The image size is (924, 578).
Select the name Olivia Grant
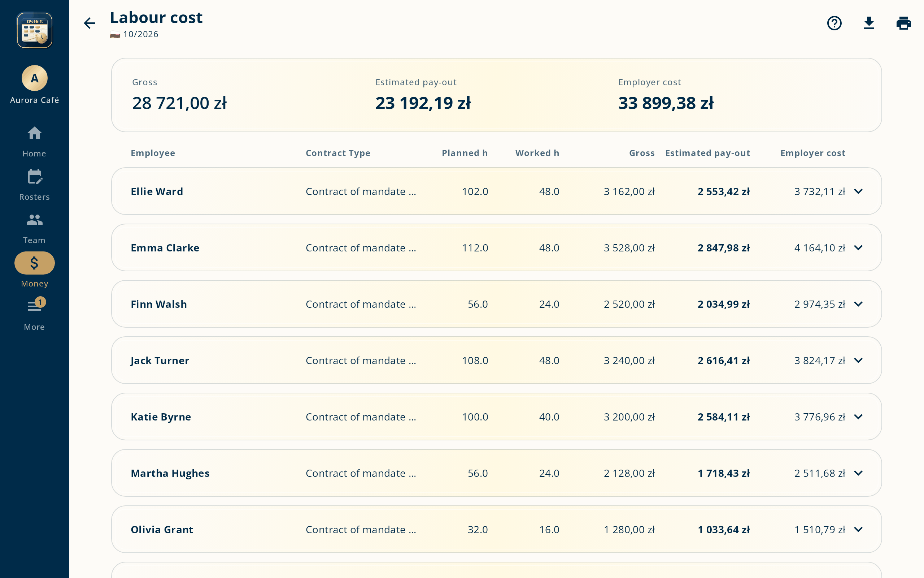tap(162, 530)
